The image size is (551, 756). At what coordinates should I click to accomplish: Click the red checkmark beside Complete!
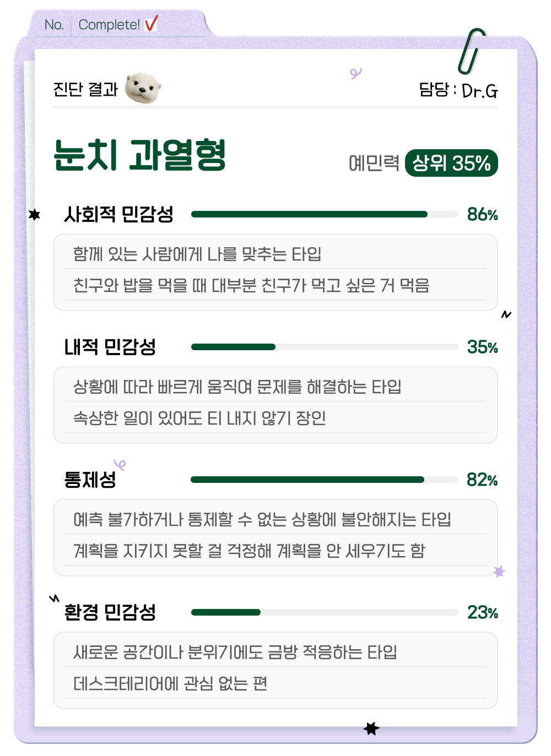151,24
